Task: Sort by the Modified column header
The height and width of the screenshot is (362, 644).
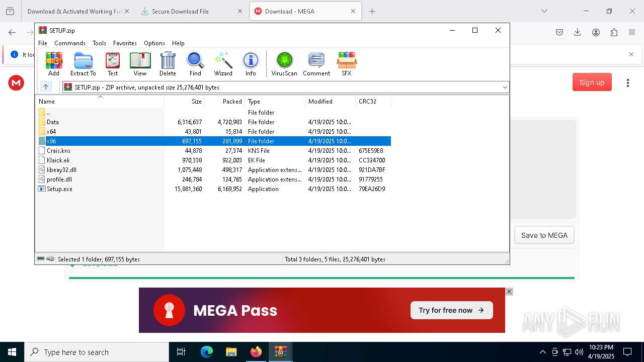Action: tap(331, 102)
